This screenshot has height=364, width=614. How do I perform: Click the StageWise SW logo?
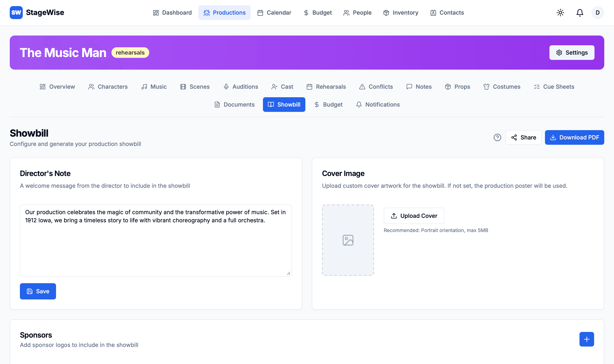[x=16, y=13]
